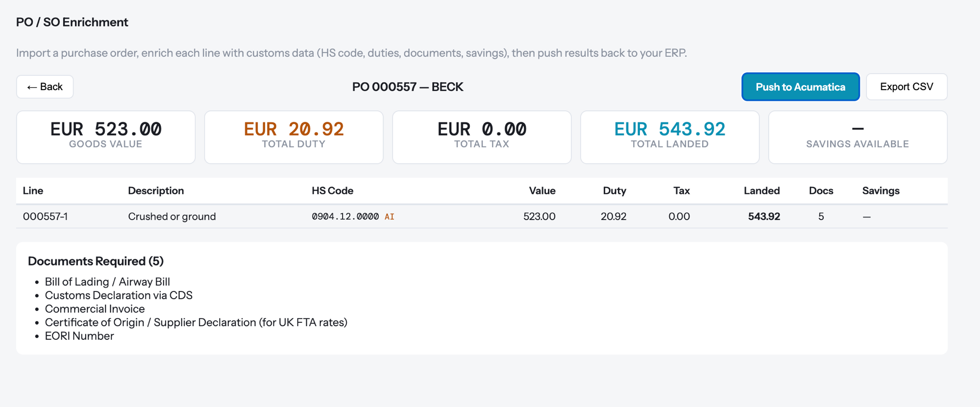
Task: Click the Back button
Action: click(45, 87)
